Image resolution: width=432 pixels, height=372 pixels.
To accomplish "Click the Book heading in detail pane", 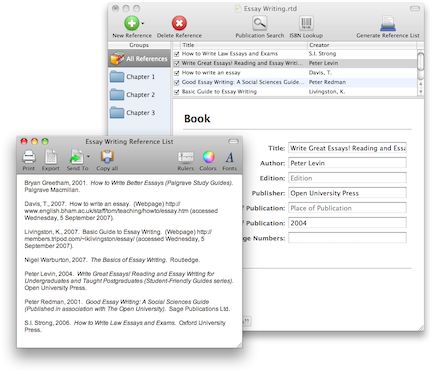I will click(x=197, y=119).
